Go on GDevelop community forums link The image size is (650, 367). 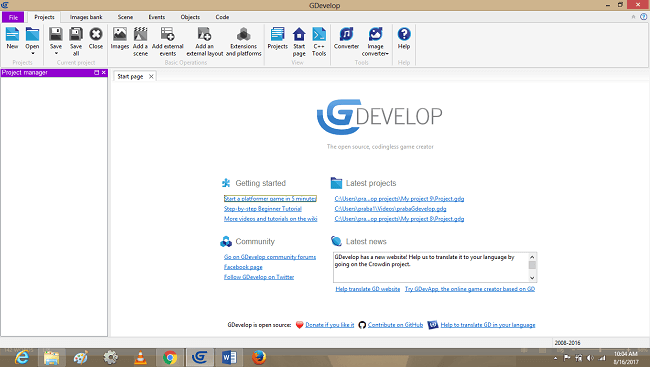(x=270, y=257)
